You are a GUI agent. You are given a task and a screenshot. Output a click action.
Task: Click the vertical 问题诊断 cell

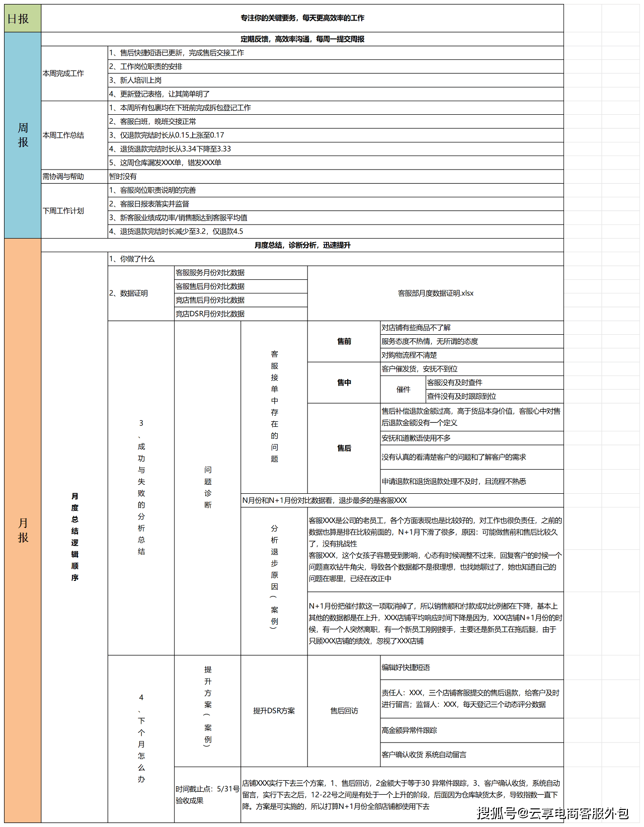point(208,488)
